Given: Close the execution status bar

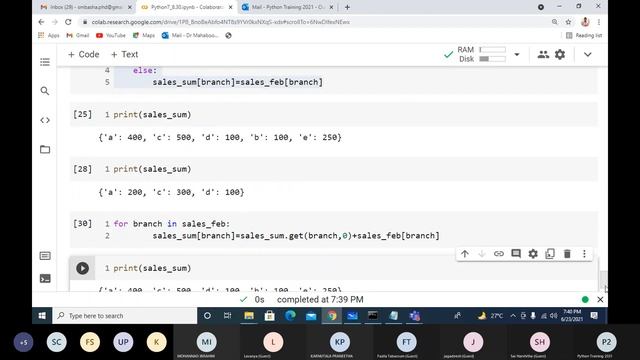Looking at the screenshot, I should click(600, 300).
